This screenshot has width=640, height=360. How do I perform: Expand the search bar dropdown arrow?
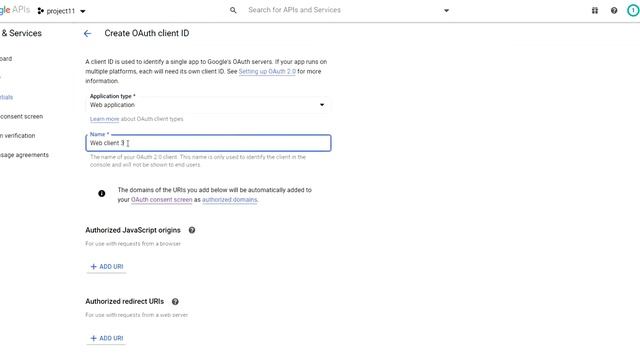[x=446, y=11]
